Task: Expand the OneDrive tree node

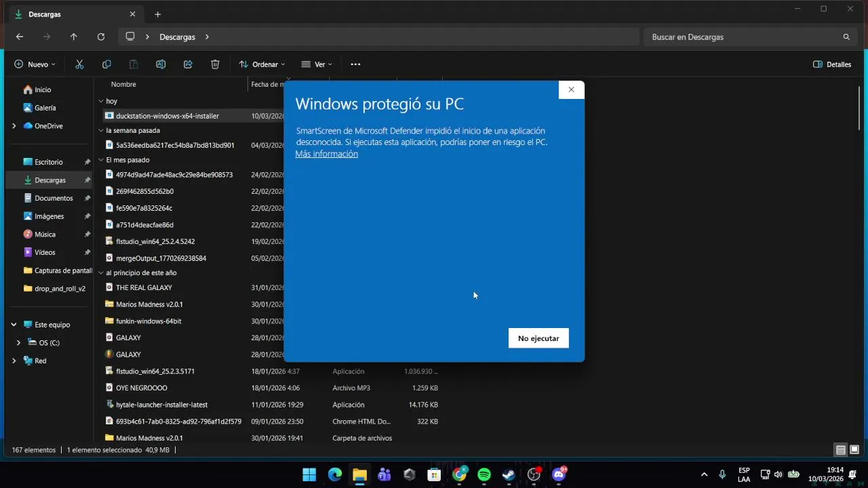Action: tap(14, 126)
